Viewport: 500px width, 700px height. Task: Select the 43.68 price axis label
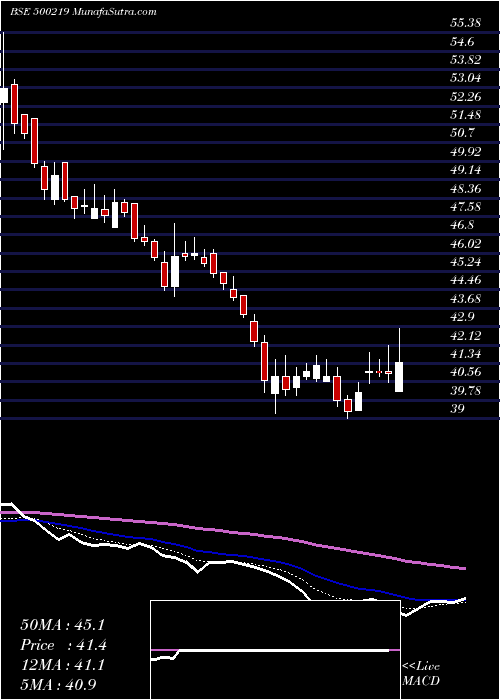coord(465,299)
